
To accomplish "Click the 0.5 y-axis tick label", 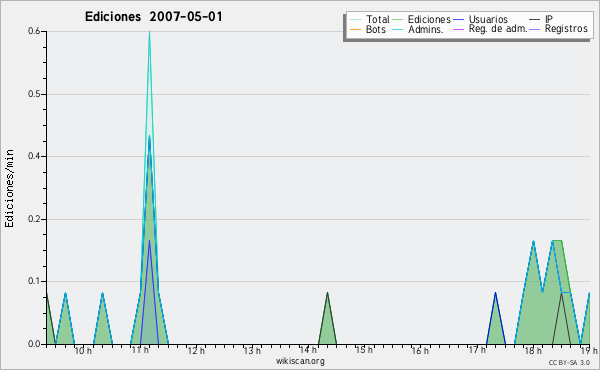I will 34,94.
